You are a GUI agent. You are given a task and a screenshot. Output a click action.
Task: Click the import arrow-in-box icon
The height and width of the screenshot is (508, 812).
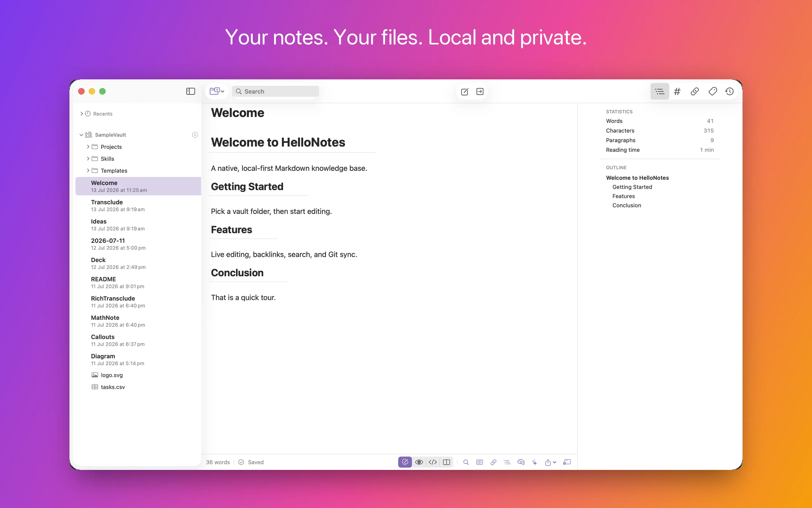(480, 92)
